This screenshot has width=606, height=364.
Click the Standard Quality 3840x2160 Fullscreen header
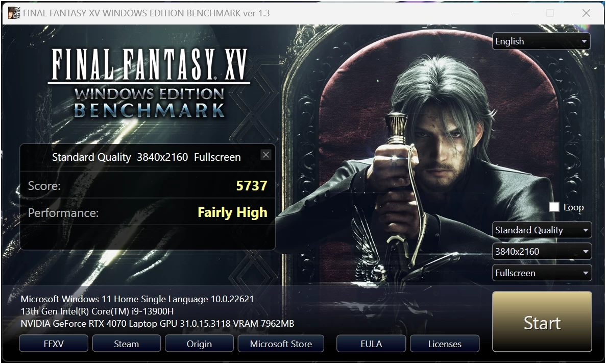pos(147,157)
